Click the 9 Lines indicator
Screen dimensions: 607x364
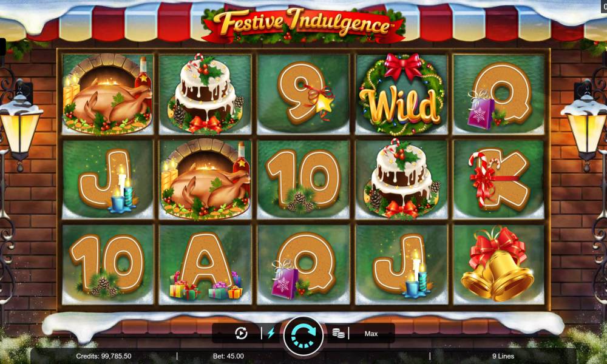click(x=503, y=356)
